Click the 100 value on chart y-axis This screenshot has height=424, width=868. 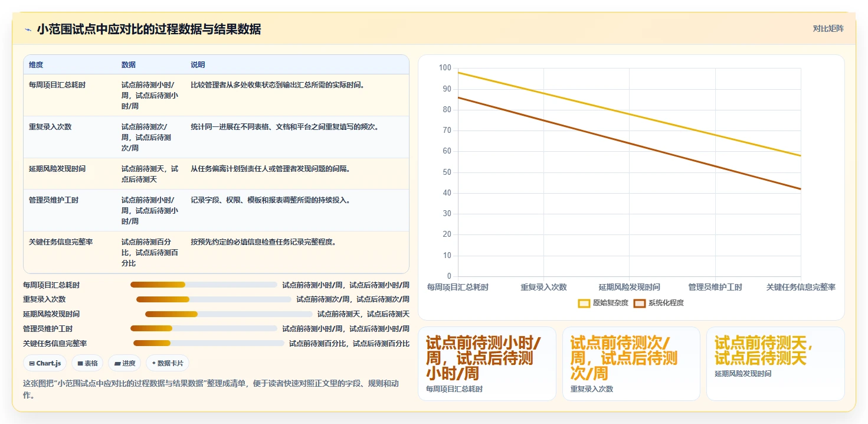[445, 68]
